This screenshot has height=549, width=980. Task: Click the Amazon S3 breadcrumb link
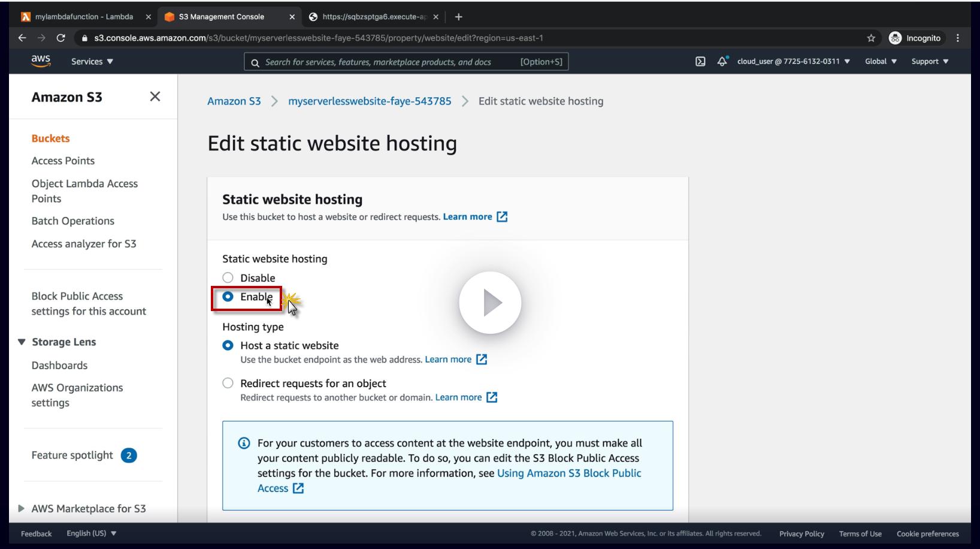coord(234,101)
